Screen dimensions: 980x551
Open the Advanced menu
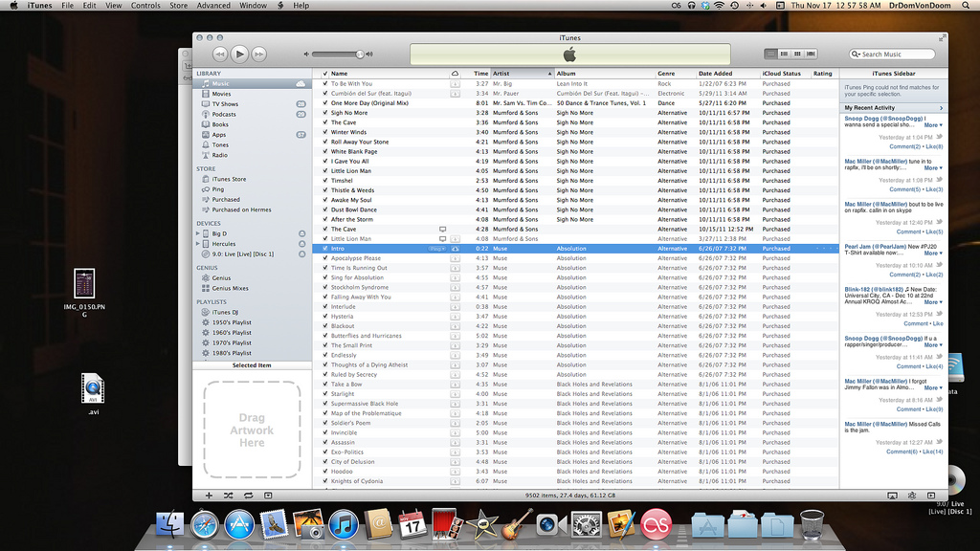pos(213,6)
